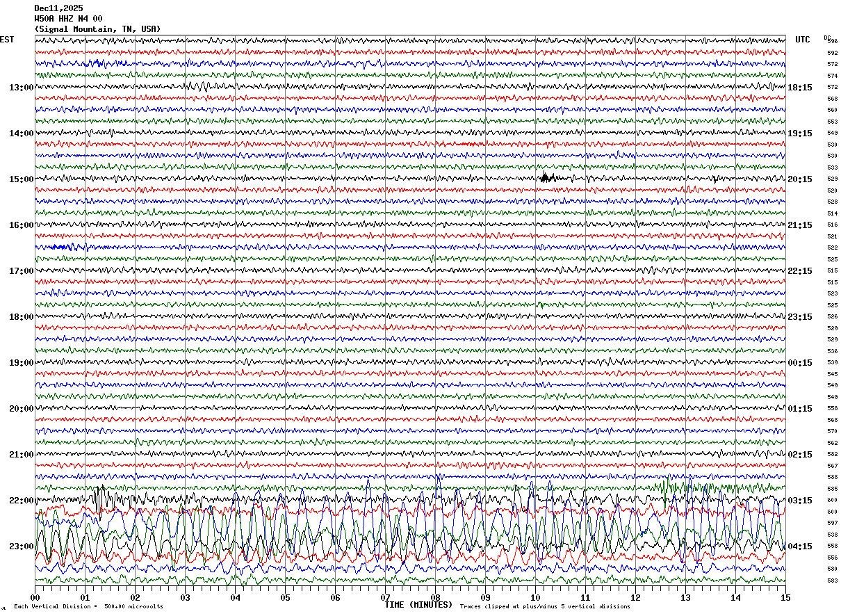Click the DC offset value 570
841x616 pixels.
pos(833,431)
